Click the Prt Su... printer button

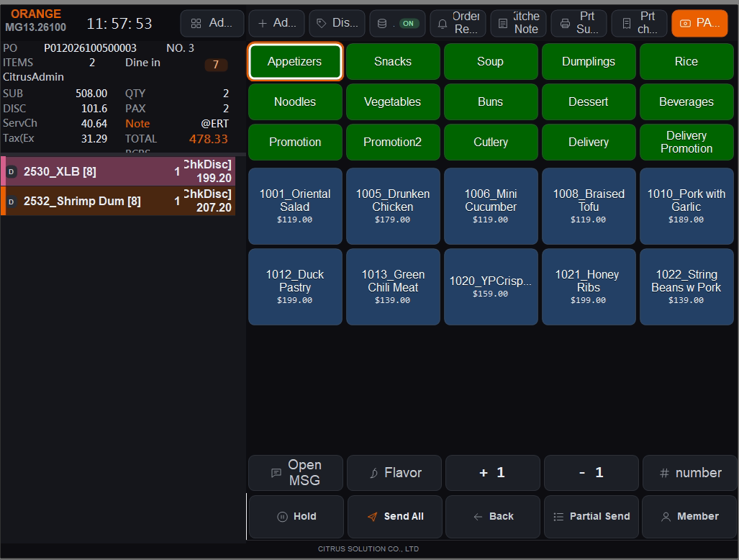point(579,23)
